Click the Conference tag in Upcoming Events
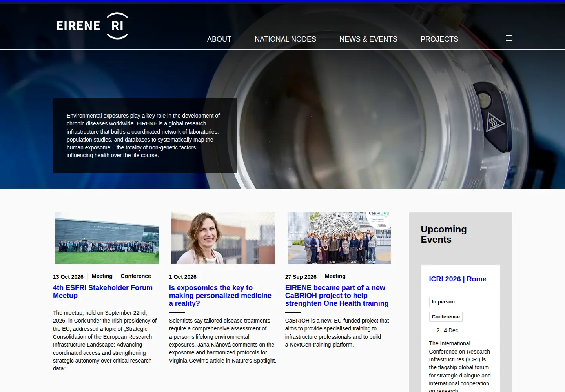 pyautogui.click(x=446, y=317)
